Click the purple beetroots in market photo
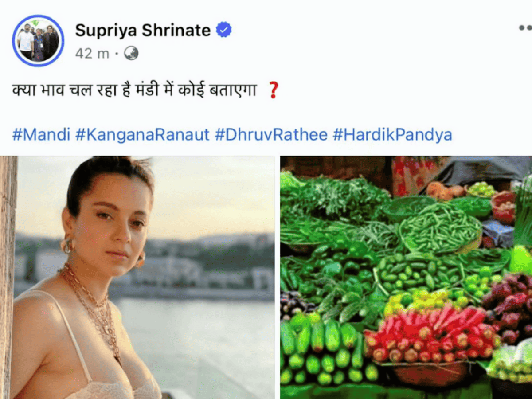532x399 pixels. [508, 306]
